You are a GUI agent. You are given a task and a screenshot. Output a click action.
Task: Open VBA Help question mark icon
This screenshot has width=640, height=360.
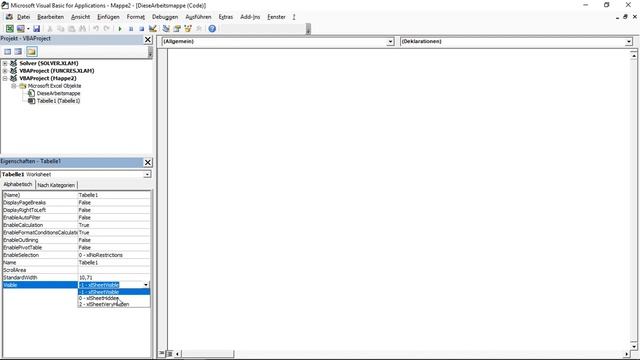pyautogui.click(x=212, y=29)
